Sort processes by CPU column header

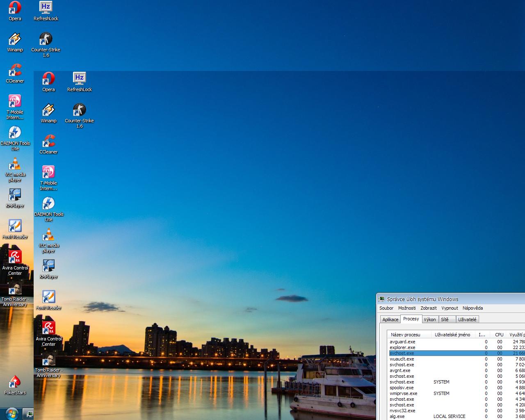tap(499, 335)
